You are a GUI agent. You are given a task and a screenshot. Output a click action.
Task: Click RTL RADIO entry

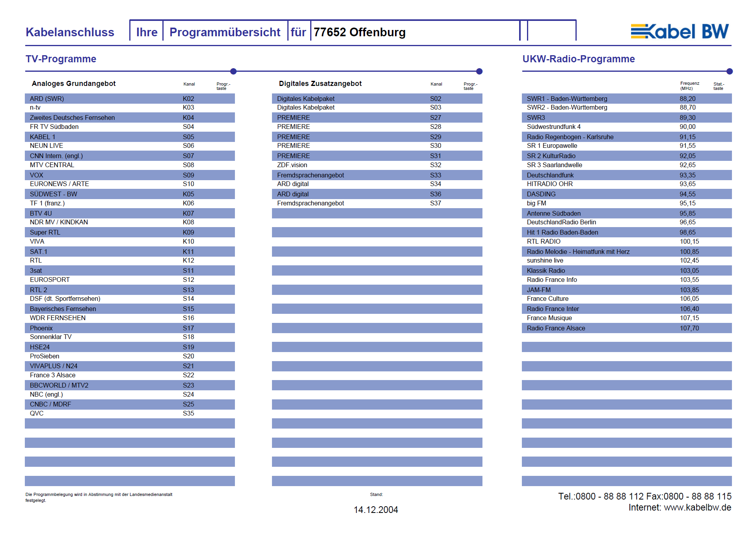click(x=627, y=242)
